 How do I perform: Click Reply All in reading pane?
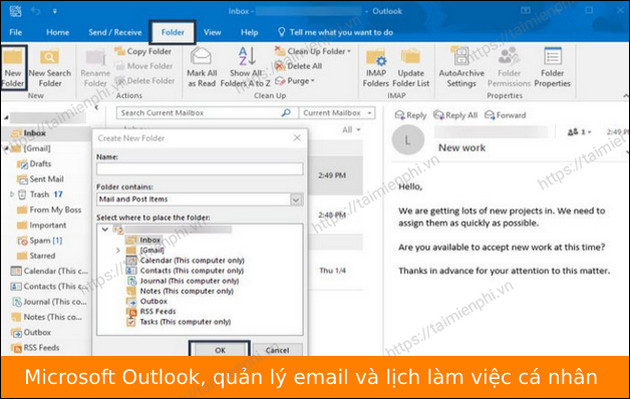[455, 115]
